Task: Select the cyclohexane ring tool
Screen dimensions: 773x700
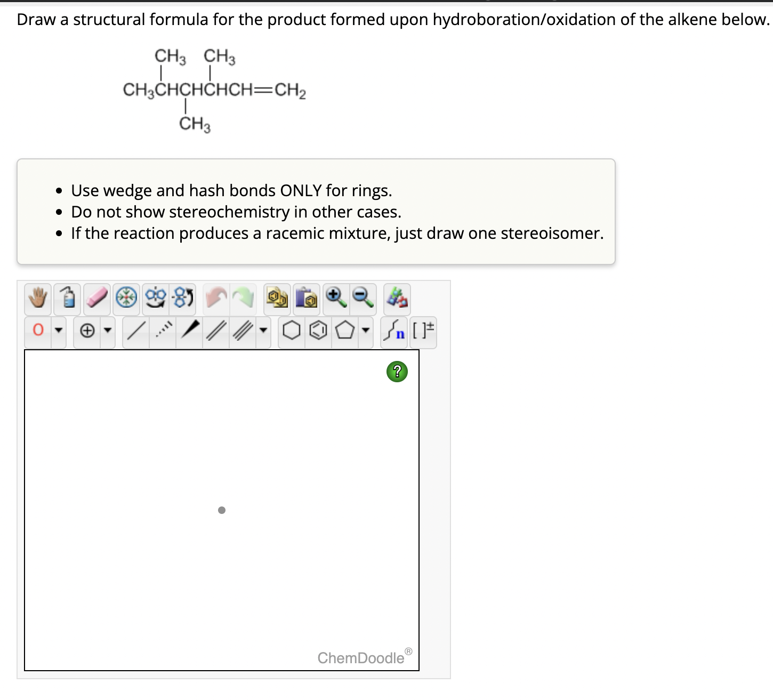Action: pos(292,331)
